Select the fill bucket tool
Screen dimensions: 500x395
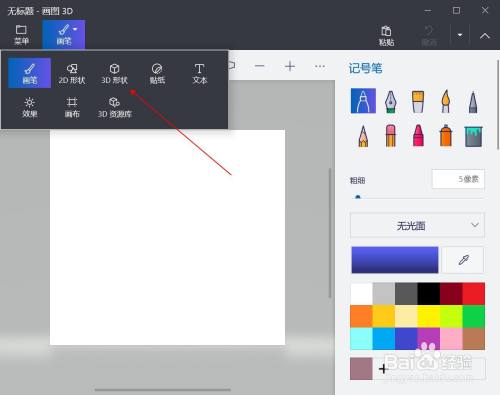473,136
